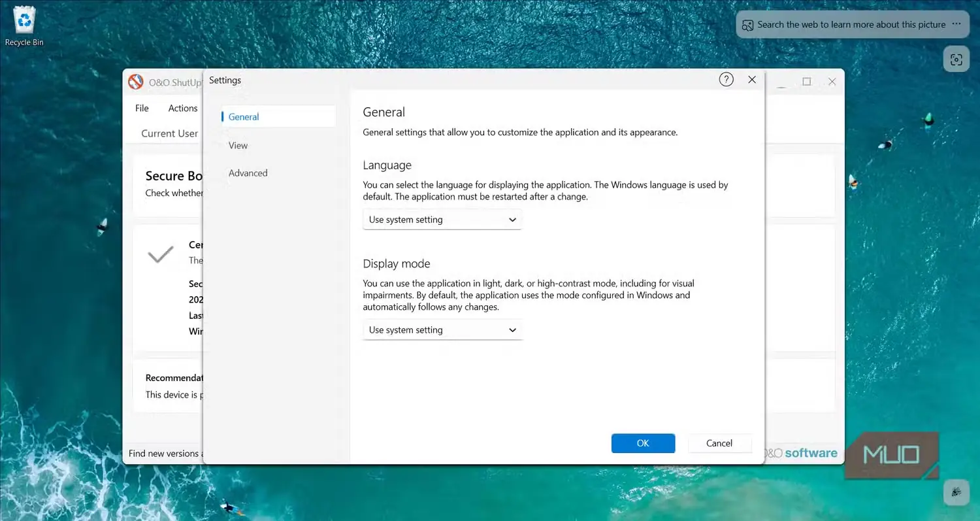Select the Current User tab
The height and width of the screenshot is (521, 980).
(x=170, y=133)
